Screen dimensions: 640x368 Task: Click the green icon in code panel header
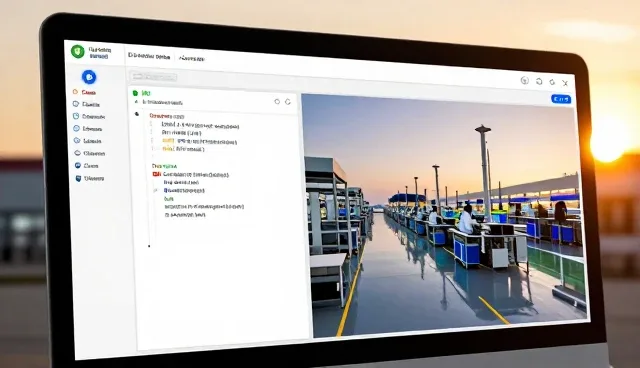click(136, 93)
